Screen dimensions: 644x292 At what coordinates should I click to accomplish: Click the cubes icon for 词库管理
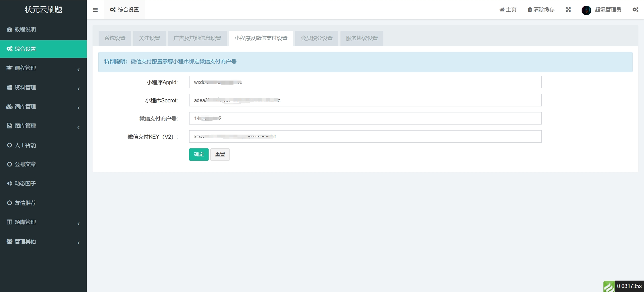[x=9, y=106]
